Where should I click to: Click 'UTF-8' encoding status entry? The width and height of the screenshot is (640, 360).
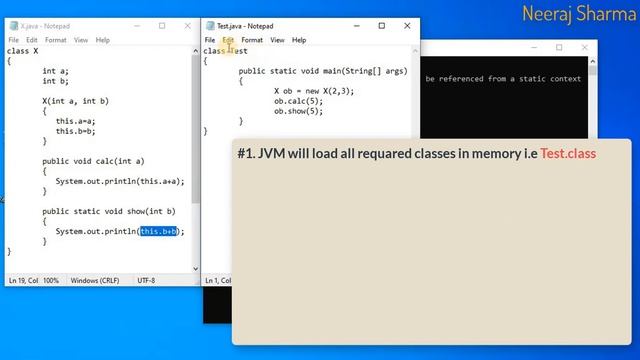pyautogui.click(x=146, y=280)
